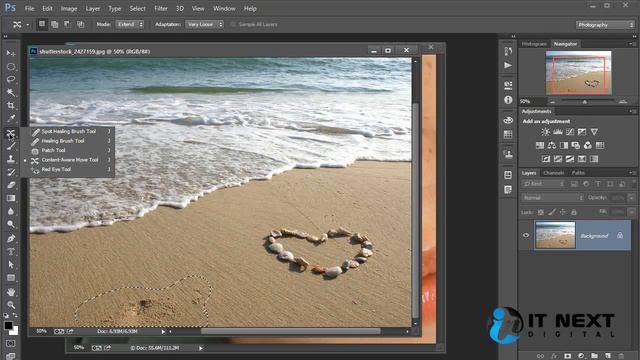
Task: Add a Photo Filter adjustment
Action: pyautogui.click(x=576, y=145)
